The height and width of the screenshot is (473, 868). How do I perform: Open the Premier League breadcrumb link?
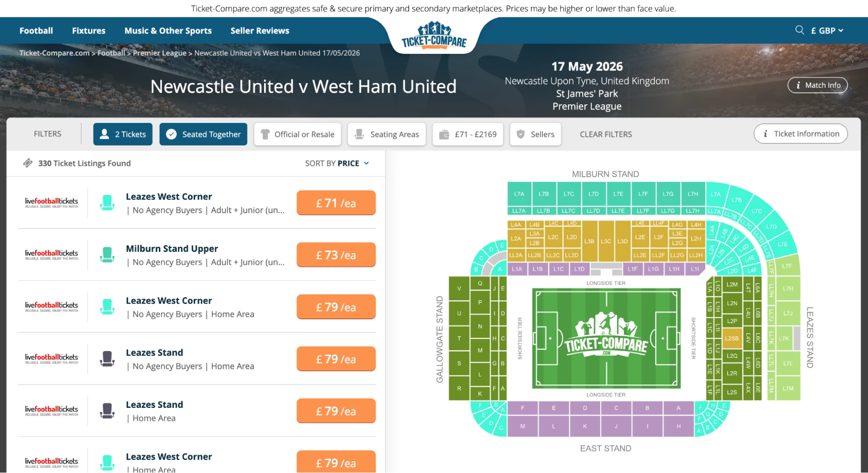159,53
